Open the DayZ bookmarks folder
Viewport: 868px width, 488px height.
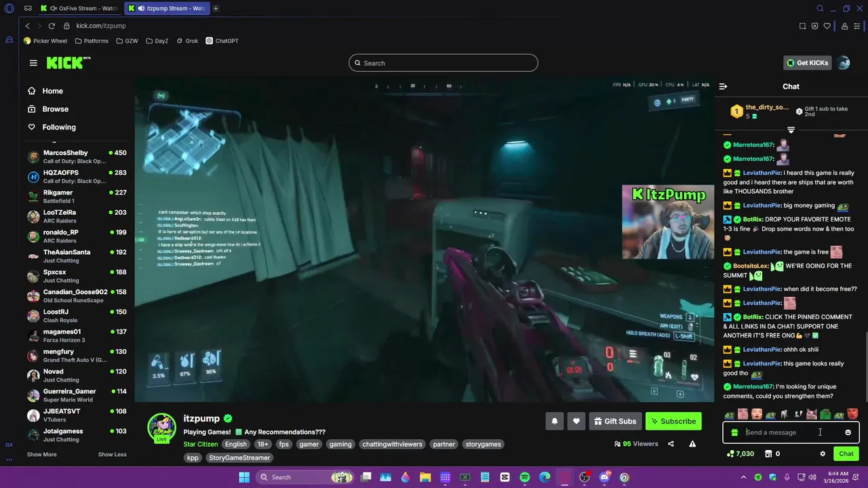click(x=157, y=41)
